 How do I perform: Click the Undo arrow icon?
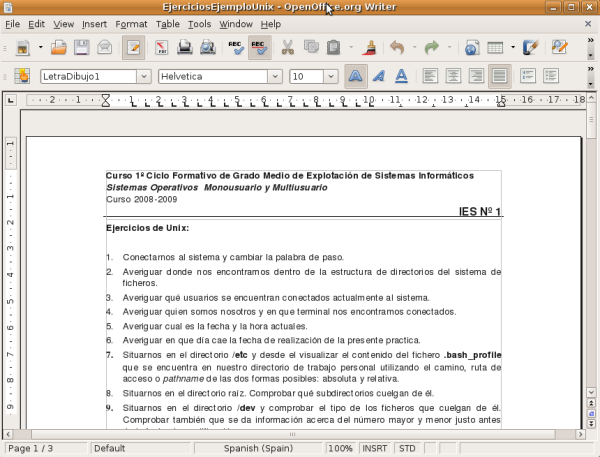(397, 47)
